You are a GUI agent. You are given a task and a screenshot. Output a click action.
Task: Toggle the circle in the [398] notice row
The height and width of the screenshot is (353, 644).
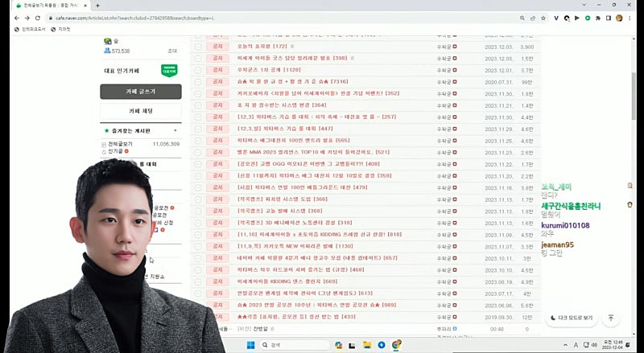(198, 58)
